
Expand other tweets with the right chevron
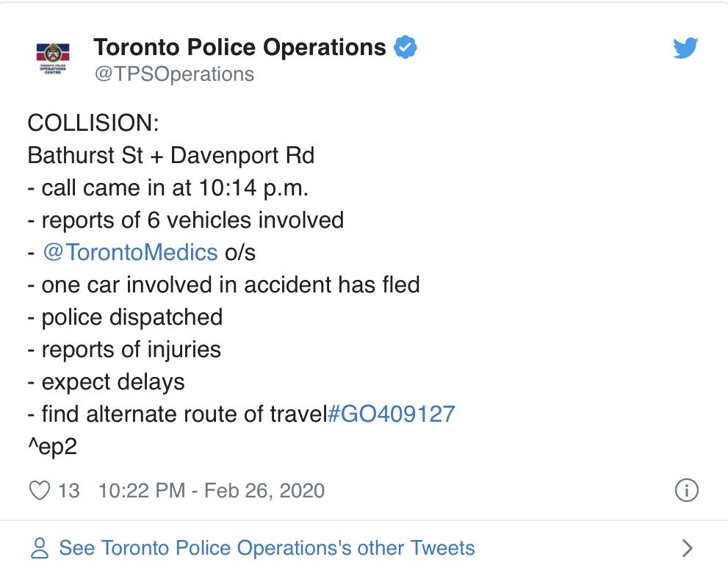(688, 548)
